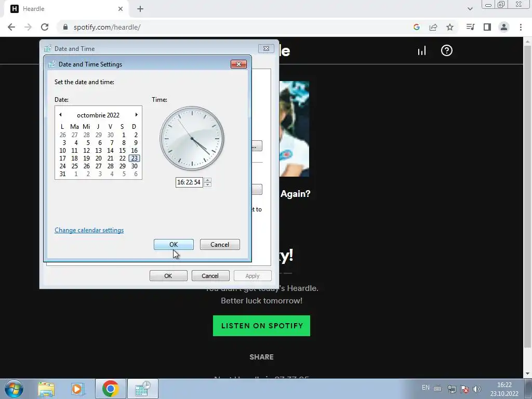Image resolution: width=532 pixels, height=399 pixels.
Task: Switch to Chrome in the taskbar
Action: (110, 389)
